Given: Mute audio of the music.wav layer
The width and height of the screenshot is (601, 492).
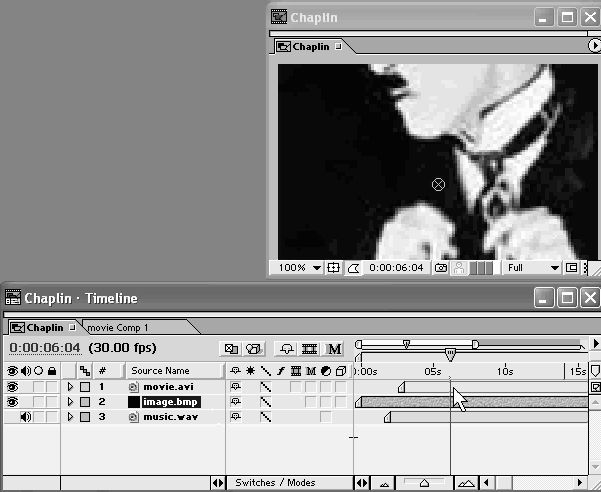Looking at the screenshot, I should (x=25, y=417).
